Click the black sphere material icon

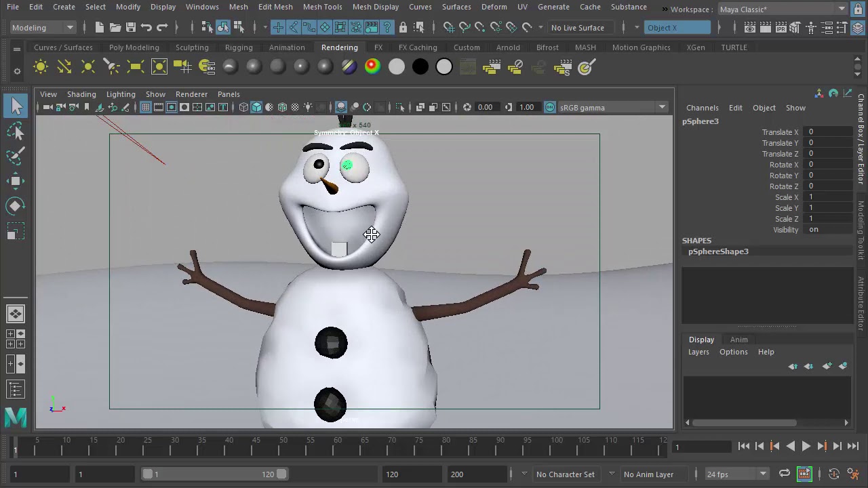[x=420, y=66]
